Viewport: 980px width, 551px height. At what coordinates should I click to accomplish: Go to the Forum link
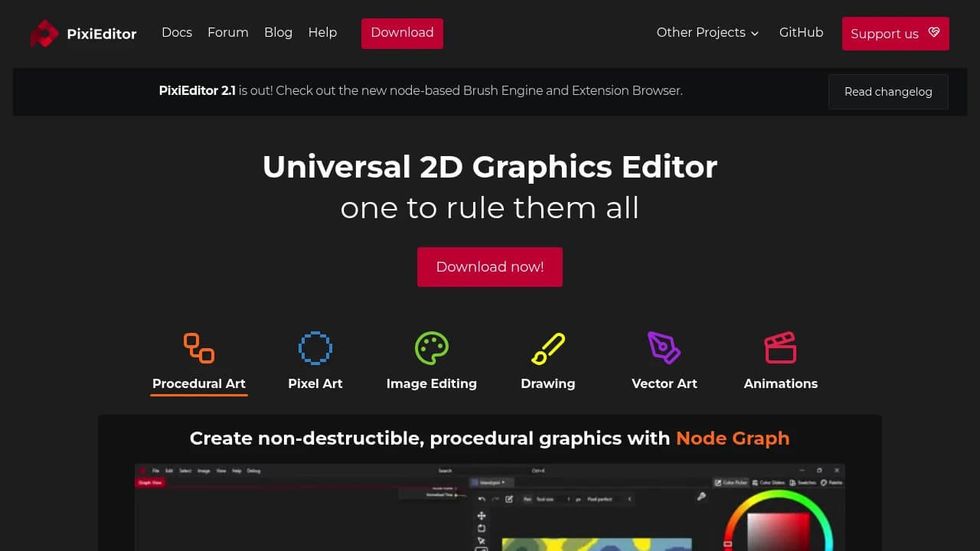(228, 32)
